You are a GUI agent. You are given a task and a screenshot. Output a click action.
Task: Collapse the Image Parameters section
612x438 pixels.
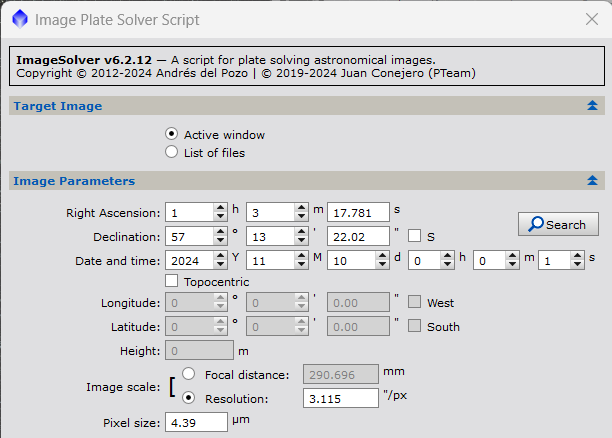click(592, 181)
